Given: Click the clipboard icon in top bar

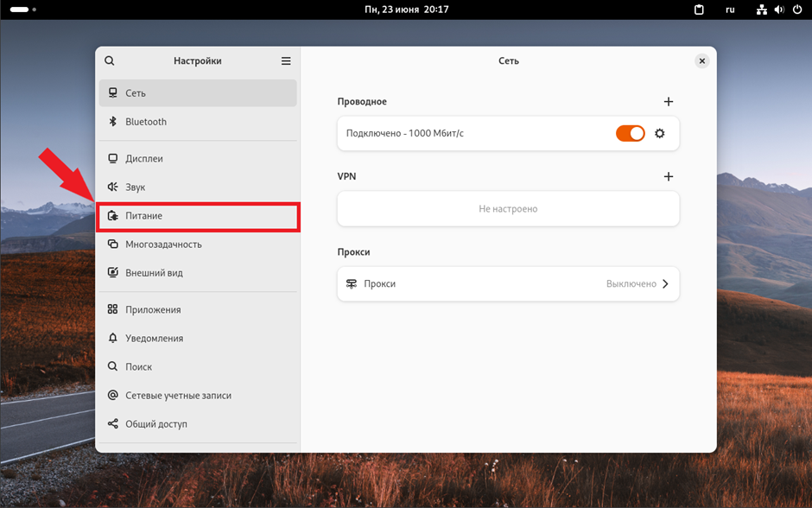Looking at the screenshot, I should pyautogui.click(x=700, y=10).
